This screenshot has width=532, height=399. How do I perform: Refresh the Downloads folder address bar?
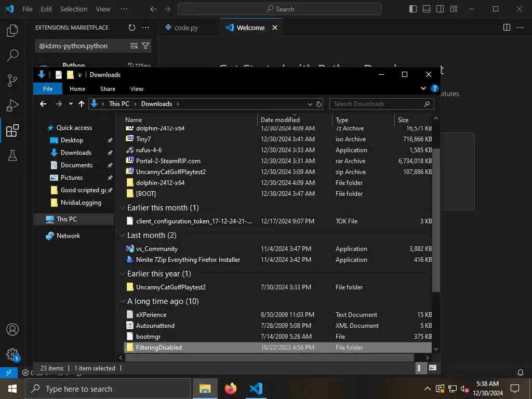[319, 104]
